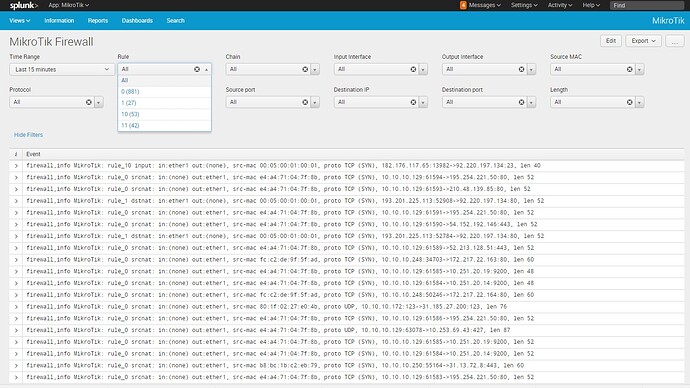Expand event row with port 61594
Viewport: 690px width, 388px height.
16,177
